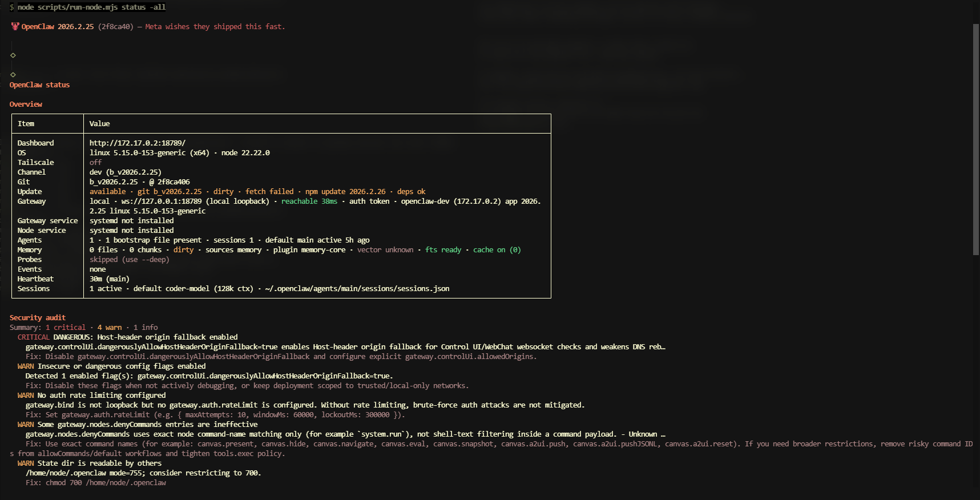The image size is (980, 500).
Task: Click the Heartbeat value '30m (main)'
Action: (x=110, y=279)
